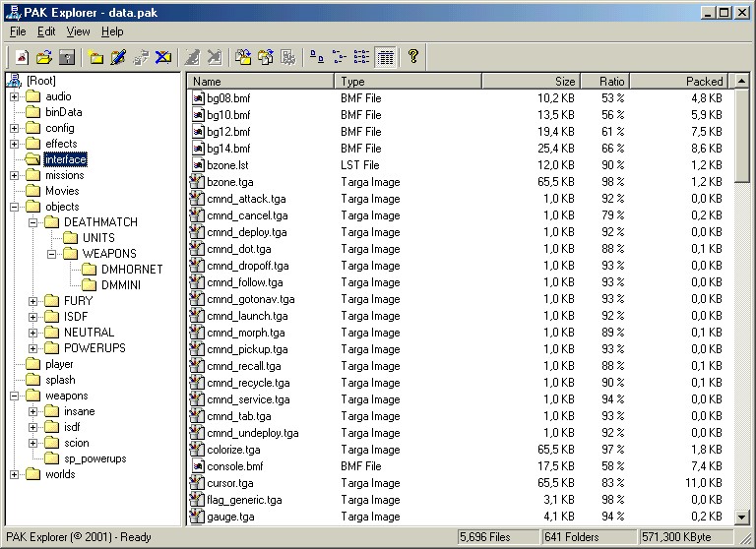Expand the effects folder node
Screen dimensions: 756x549
click(15, 144)
